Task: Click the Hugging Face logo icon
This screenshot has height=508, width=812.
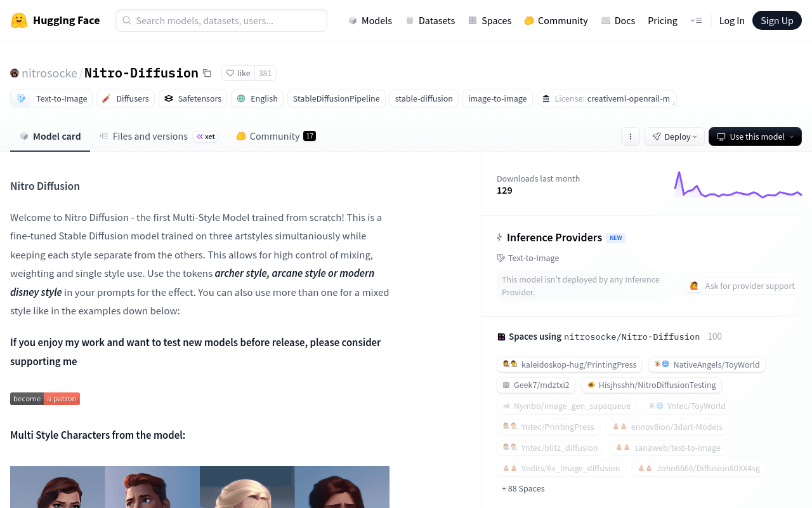Action: [x=19, y=20]
